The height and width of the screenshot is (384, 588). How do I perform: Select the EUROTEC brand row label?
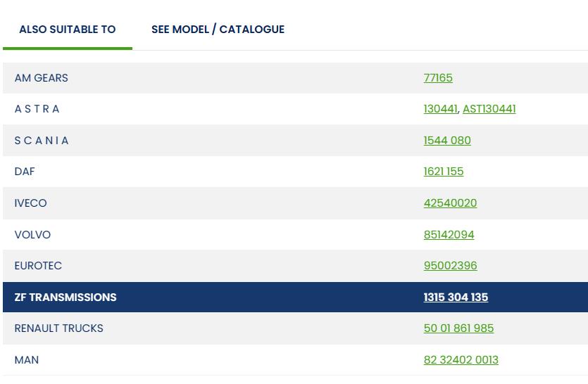coord(38,266)
